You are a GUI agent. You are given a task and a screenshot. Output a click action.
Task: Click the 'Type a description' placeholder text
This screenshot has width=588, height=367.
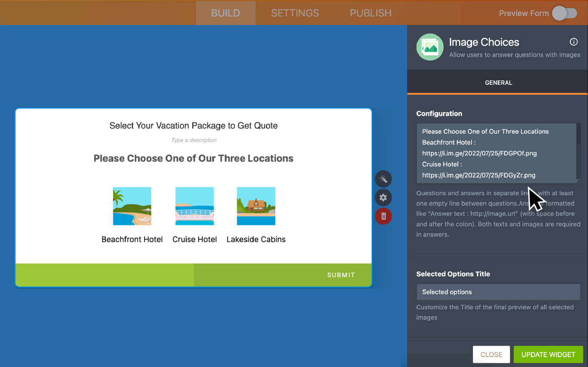click(x=194, y=140)
